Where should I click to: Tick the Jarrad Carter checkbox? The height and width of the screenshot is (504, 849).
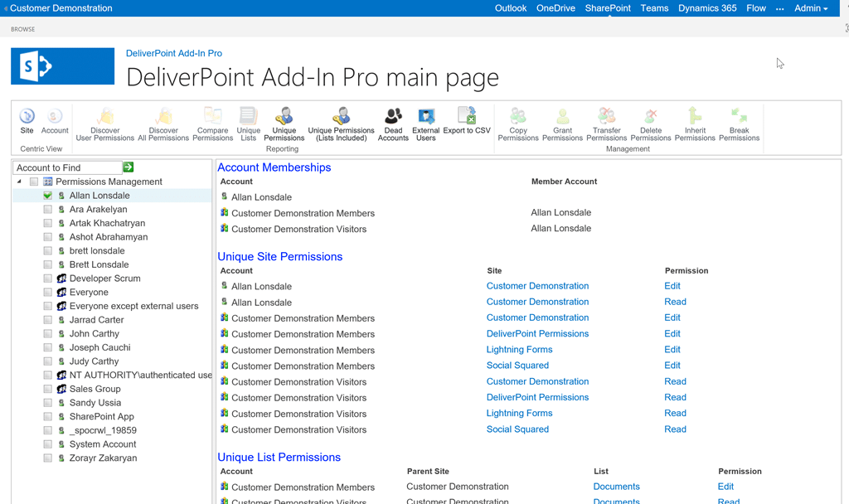47,320
